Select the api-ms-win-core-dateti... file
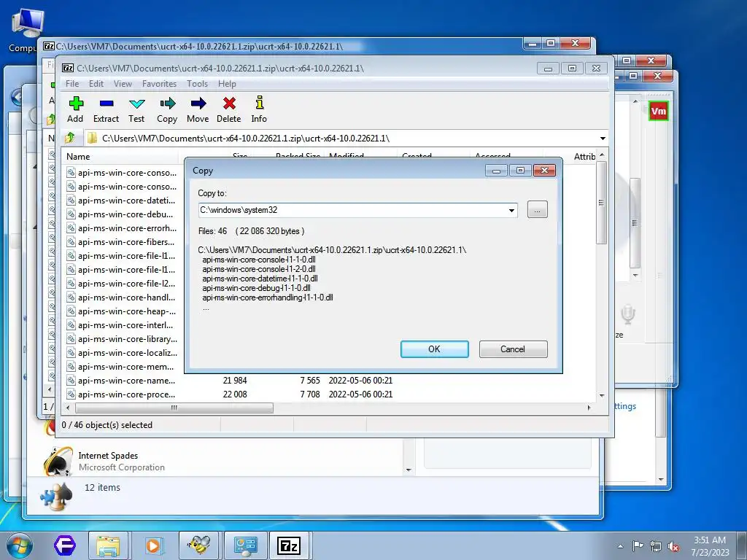Viewport: 747px width, 560px height. pyautogui.click(x=122, y=201)
